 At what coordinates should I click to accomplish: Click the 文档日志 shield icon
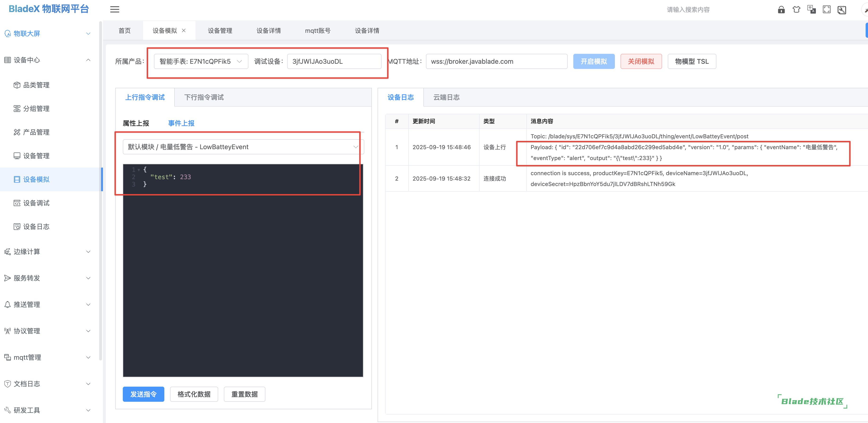pos(7,384)
